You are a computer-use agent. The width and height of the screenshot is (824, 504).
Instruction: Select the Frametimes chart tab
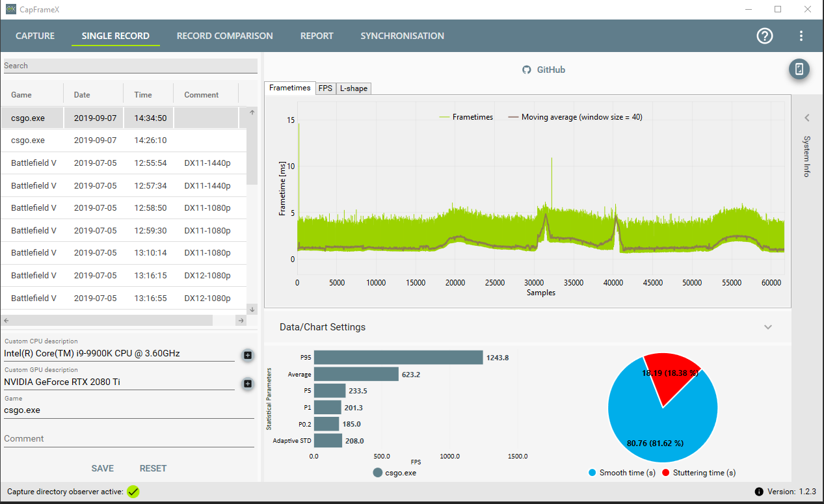click(290, 88)
